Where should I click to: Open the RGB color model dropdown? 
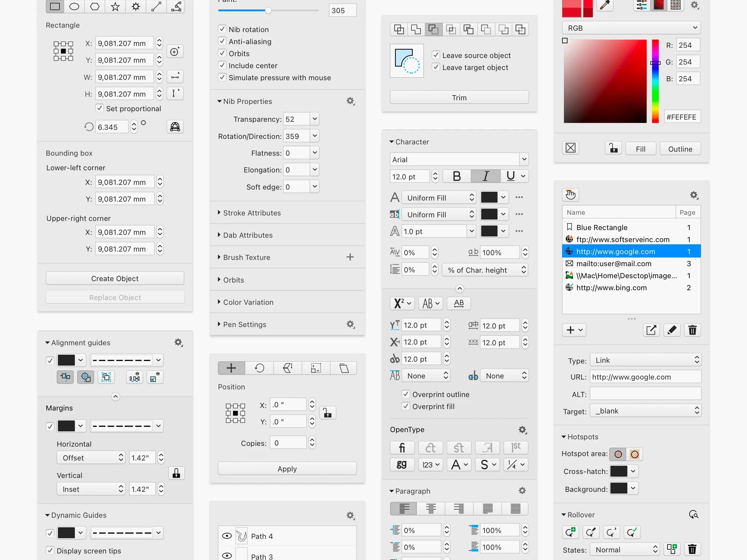tap(631, 28)
